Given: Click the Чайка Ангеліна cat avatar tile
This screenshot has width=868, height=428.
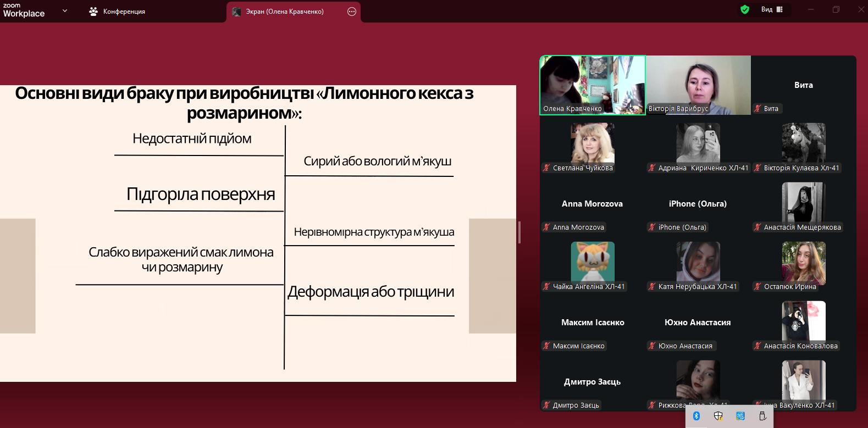Looking at the screenshot, I should pyautogui.click(x=593, y=262).
